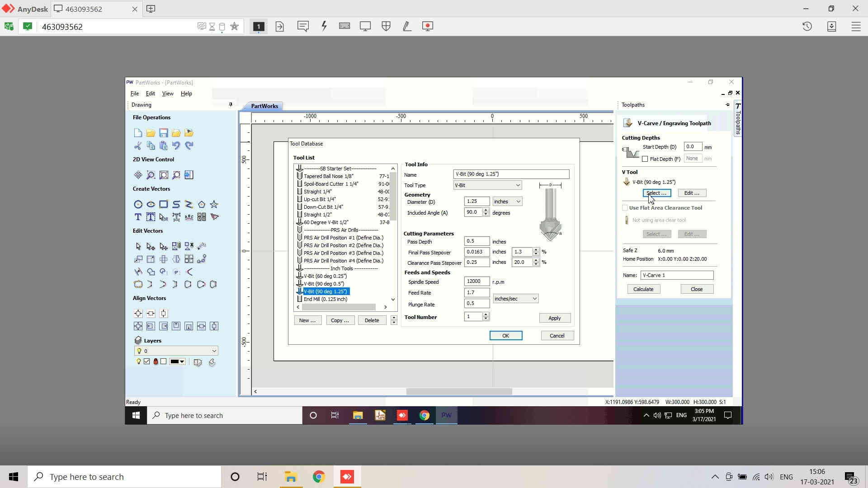The width and height of the screenshot is (868, 488).
Task: Click the Undo arrow icon
Action: (176, 145)
